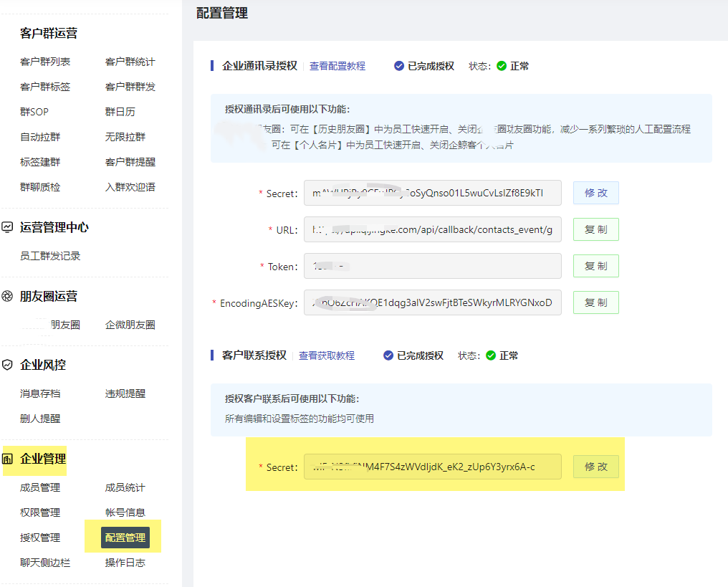The image size is (728, 587).
Task: Go to 客户群标签
Action: click(x=45, y=87)
